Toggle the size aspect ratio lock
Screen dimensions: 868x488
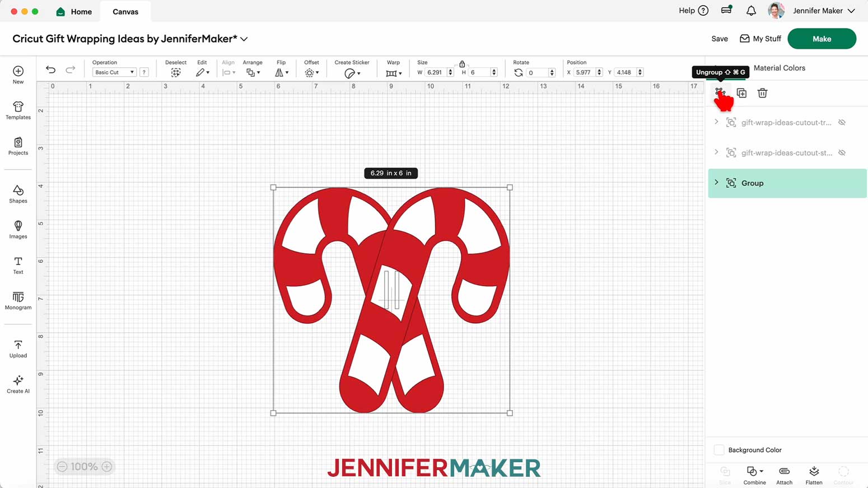(462, 64)
